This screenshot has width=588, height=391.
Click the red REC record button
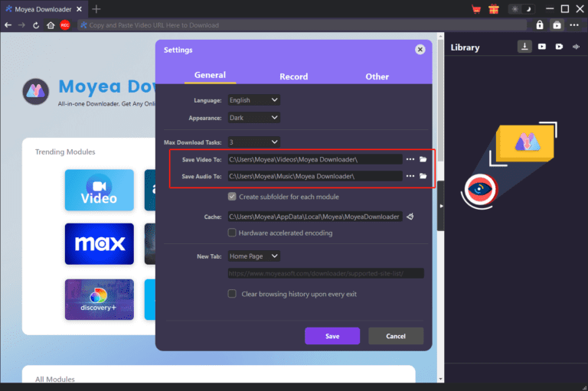pos(65,25)
